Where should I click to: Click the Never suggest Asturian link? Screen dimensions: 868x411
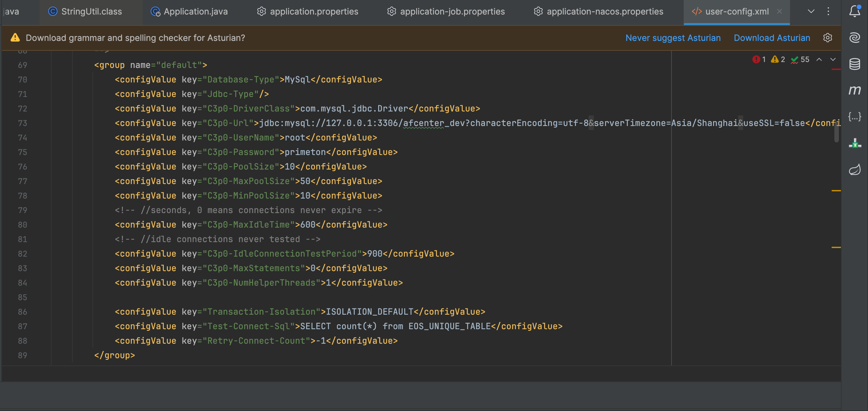point(673,38)
